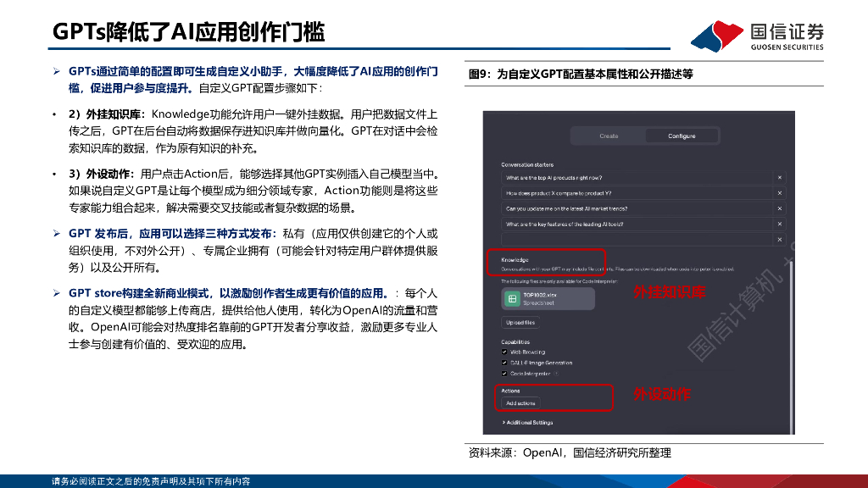This screenshot has height=488, width=868.
Task: Click the empty conversation starter input field
Action: tap(636, 239)
